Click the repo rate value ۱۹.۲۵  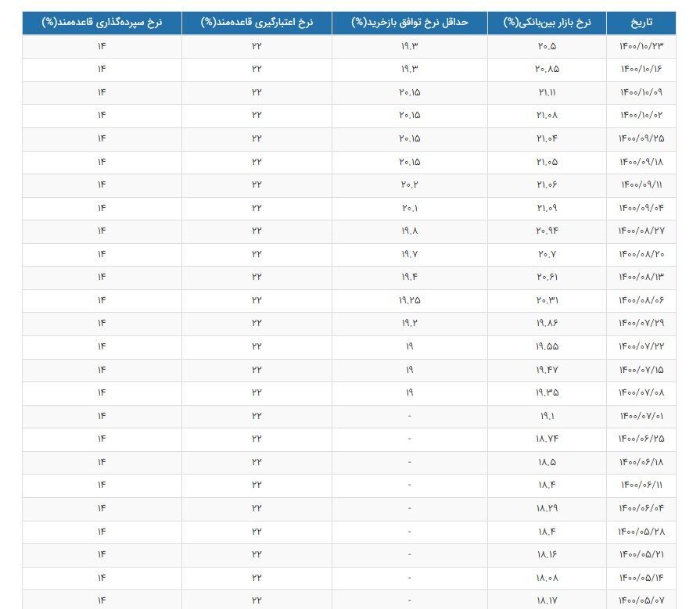(x=409, y=300)
